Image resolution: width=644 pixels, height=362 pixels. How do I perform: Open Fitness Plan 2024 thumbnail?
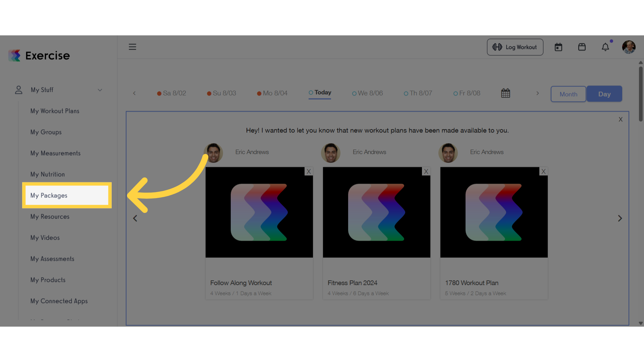[x=376, y=213]
